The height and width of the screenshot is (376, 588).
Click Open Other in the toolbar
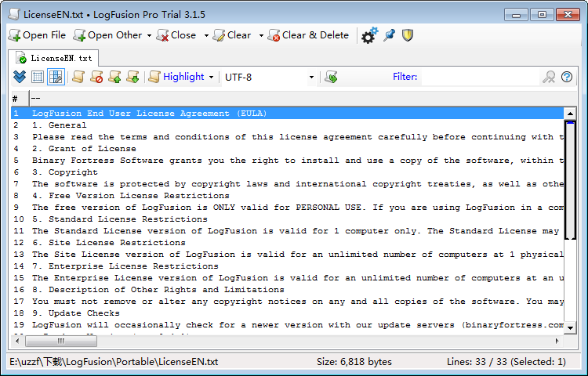click(x=108, y=35)
